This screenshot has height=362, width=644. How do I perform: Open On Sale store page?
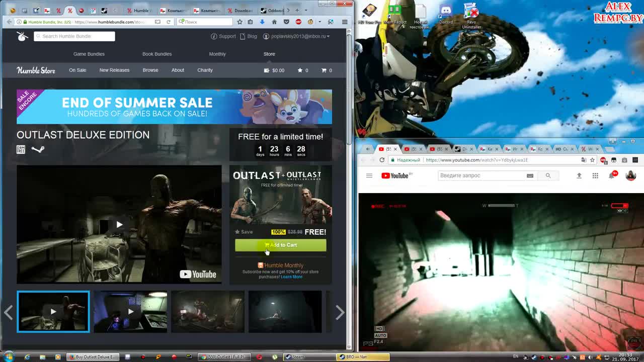pos(77,70)
